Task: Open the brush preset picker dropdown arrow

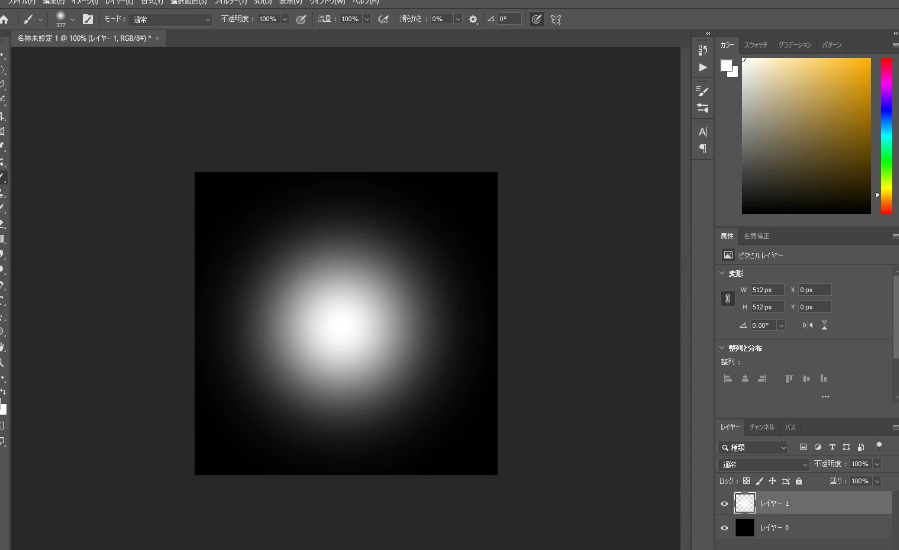Action: tap(72, 19)
